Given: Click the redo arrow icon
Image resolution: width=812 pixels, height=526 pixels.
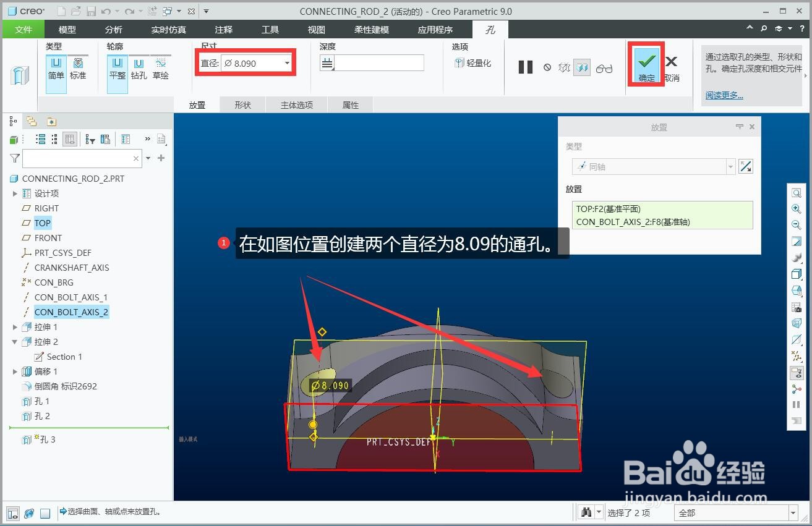Looking at the screenshot, I should (129, 11).
